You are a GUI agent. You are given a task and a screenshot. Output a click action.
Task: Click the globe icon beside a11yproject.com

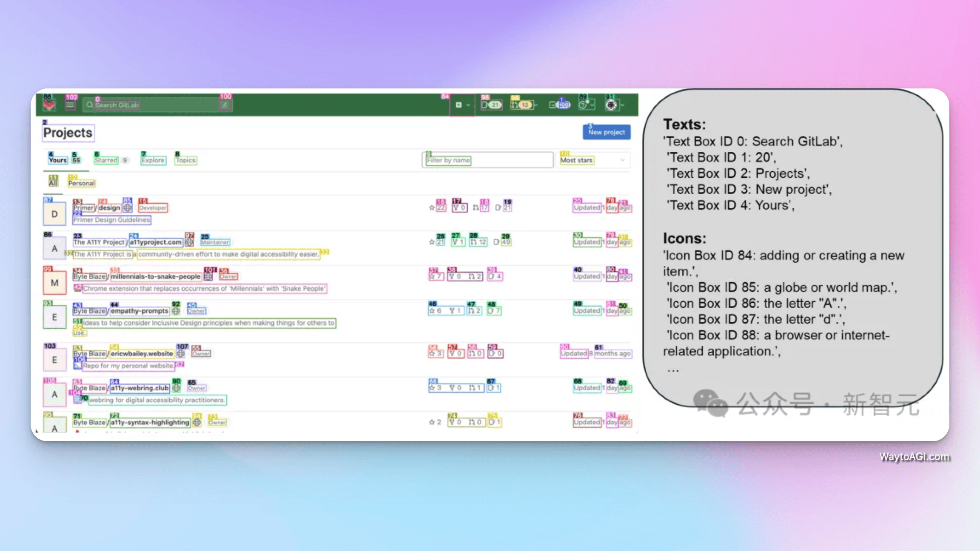[189, 242]
